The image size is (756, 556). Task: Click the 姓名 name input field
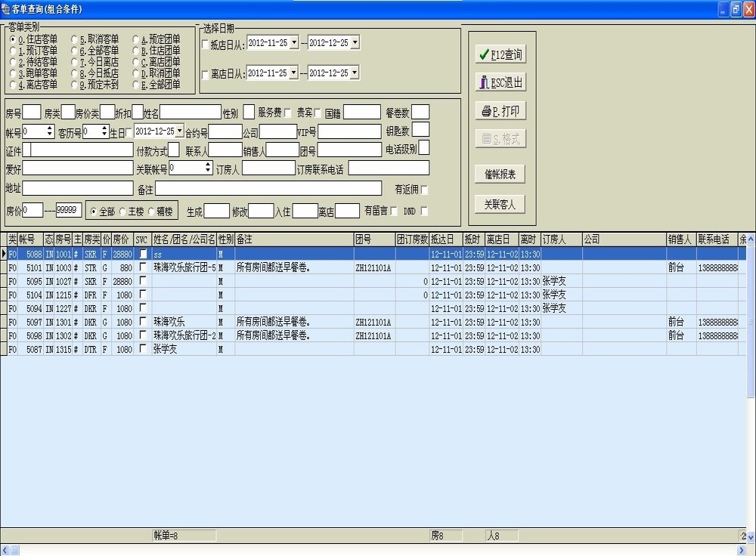click(x=191, y=113)
